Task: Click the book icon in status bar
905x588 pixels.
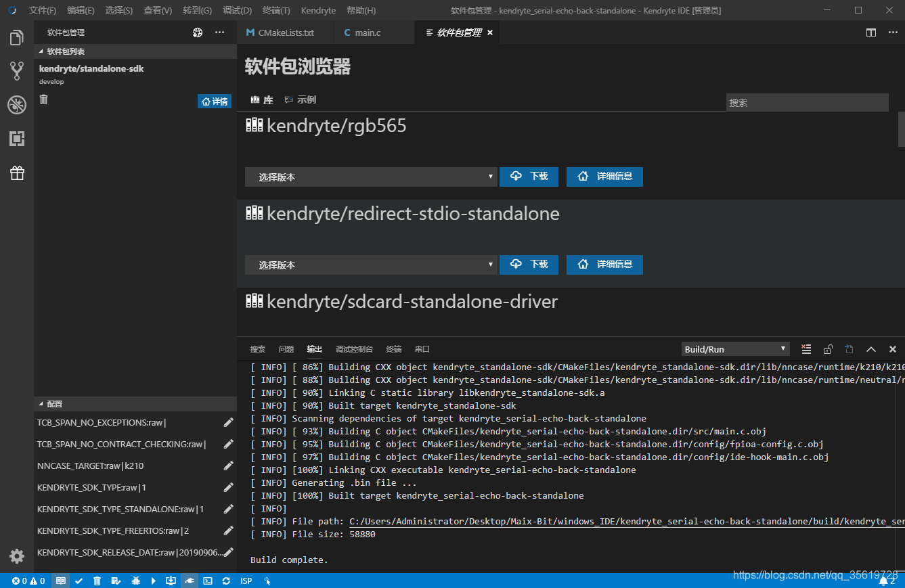Action: point(61,581)
